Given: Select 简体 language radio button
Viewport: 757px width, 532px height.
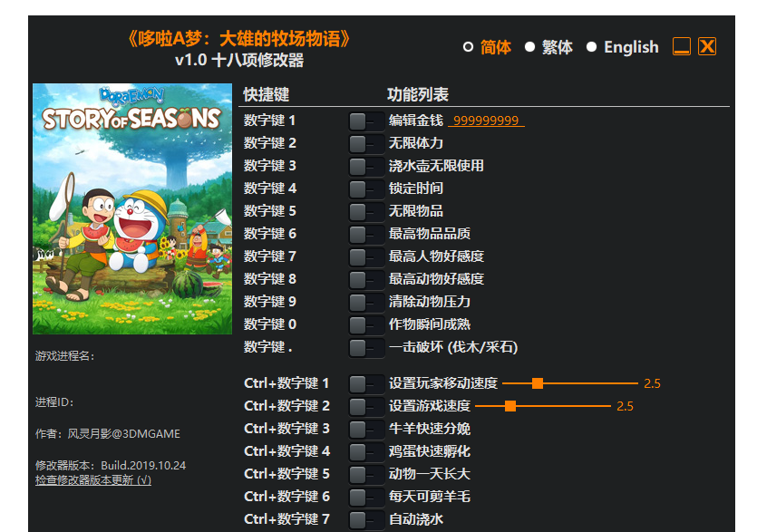Looking at the screenshot, I should click(468, 47).
